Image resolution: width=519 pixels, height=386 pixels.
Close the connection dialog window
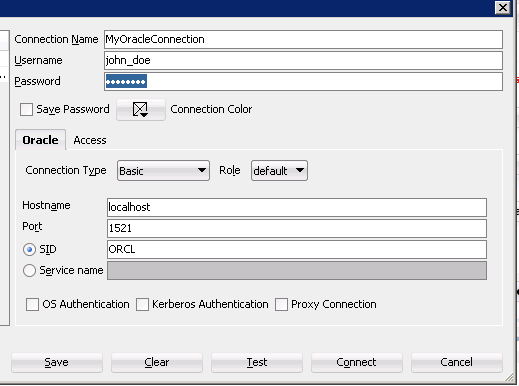(x=503, y=7)
